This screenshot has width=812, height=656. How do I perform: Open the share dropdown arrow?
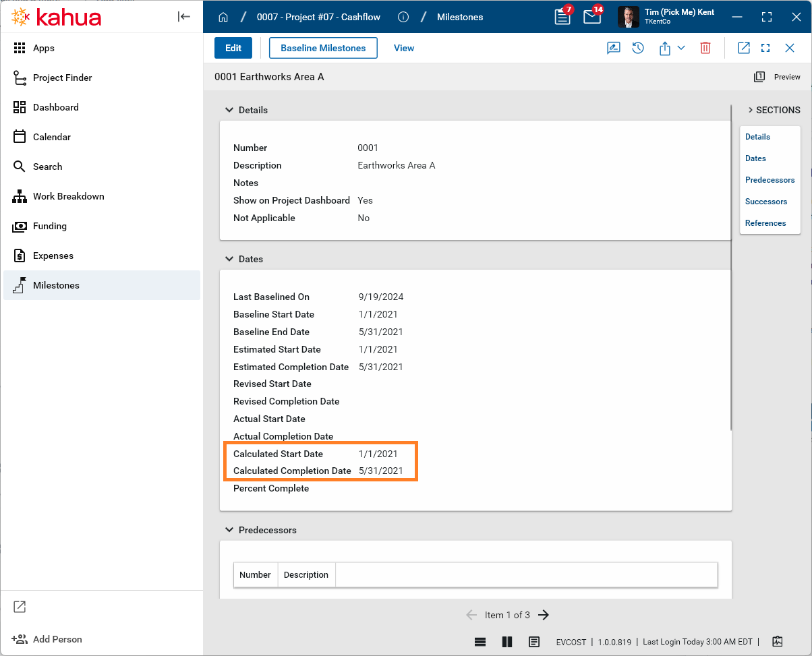681,48
